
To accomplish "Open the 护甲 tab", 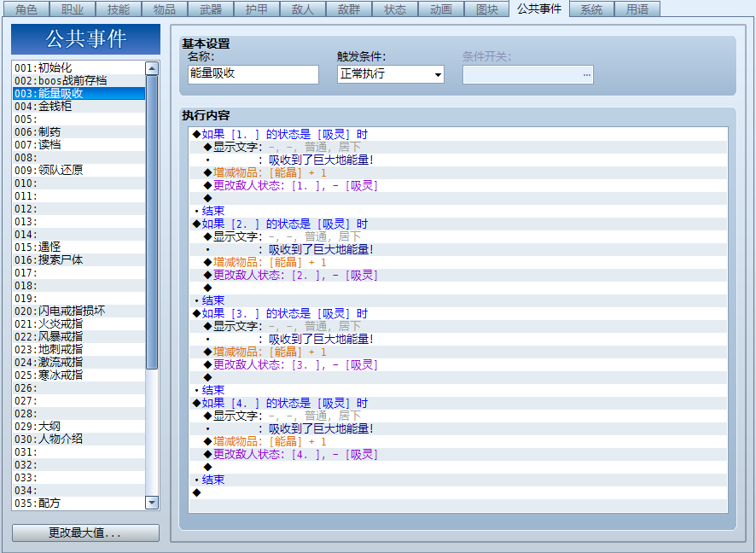I will point(257,9).
